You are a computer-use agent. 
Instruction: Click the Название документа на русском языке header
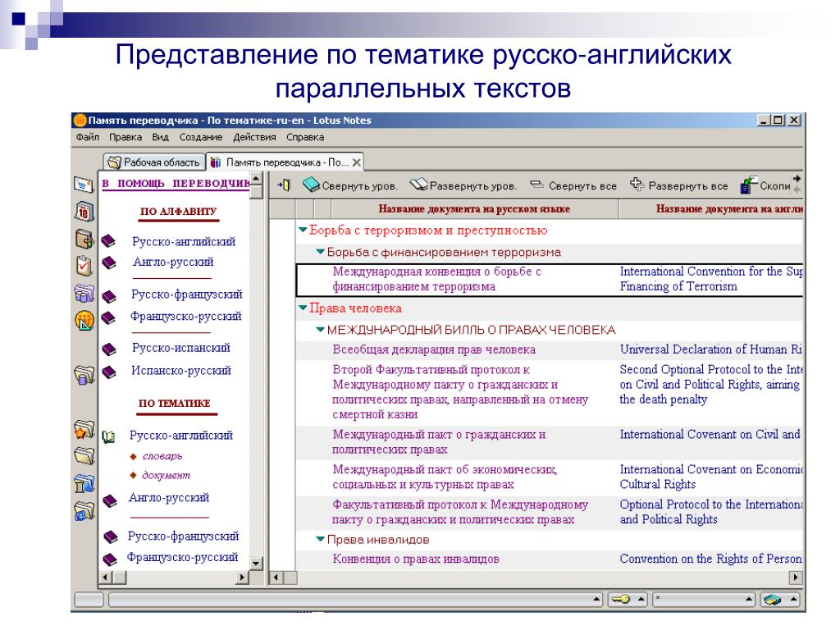(x=474, y=209)
